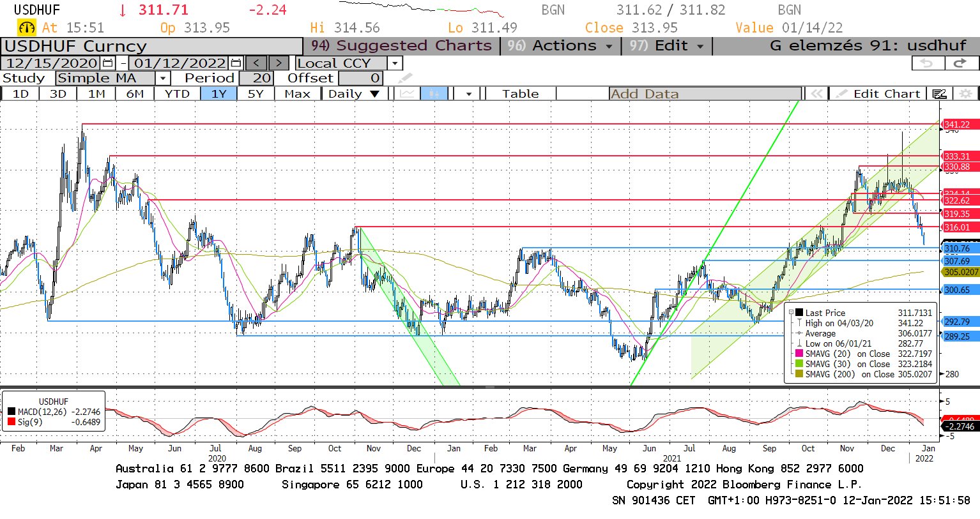Viewport: 980px width, 519px height.
Task: Collapse the price legend box toggle
Action: 791,312
